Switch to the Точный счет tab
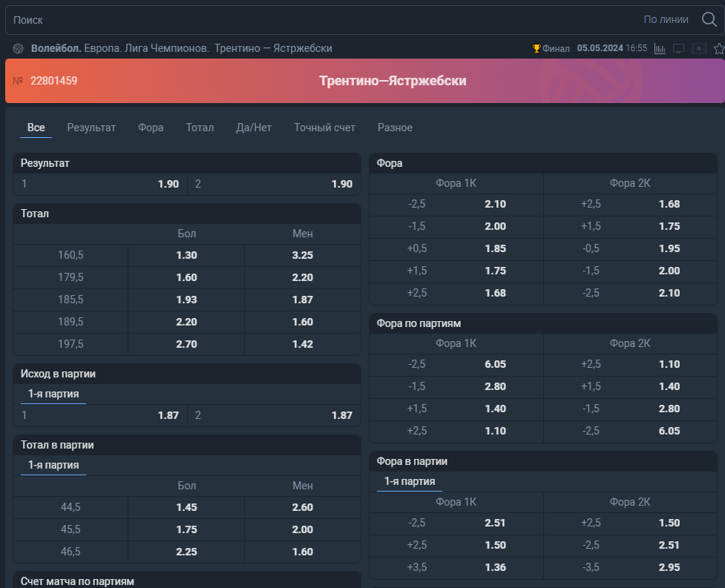This screenshot has width=725, height=588. (x=324, y=128)
